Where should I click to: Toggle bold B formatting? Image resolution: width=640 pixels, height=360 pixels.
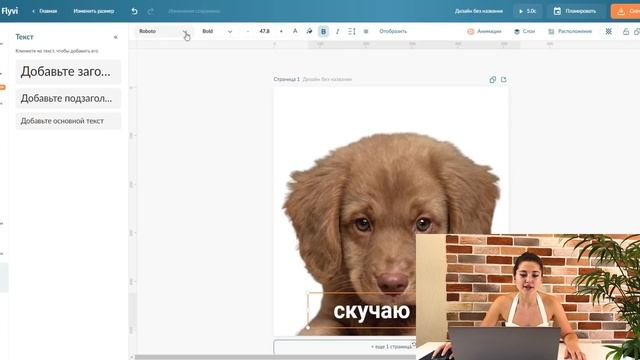pos(323,31)
